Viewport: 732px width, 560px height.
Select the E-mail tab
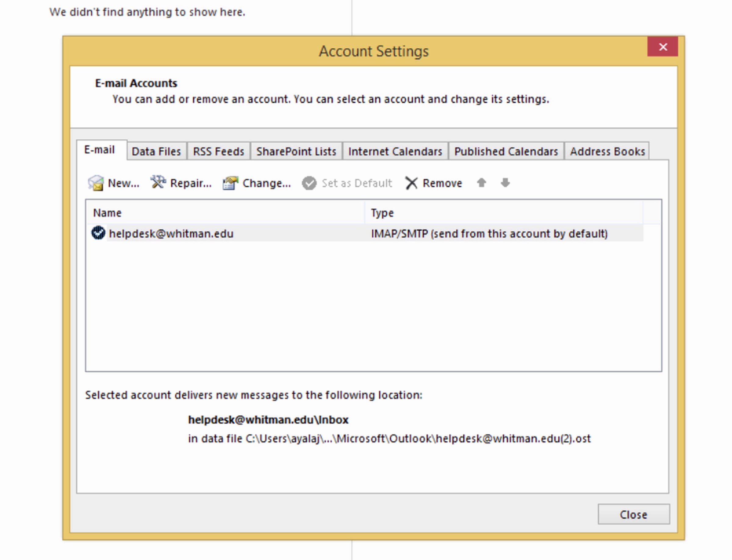pyautogui.click(x=99, y=150)
